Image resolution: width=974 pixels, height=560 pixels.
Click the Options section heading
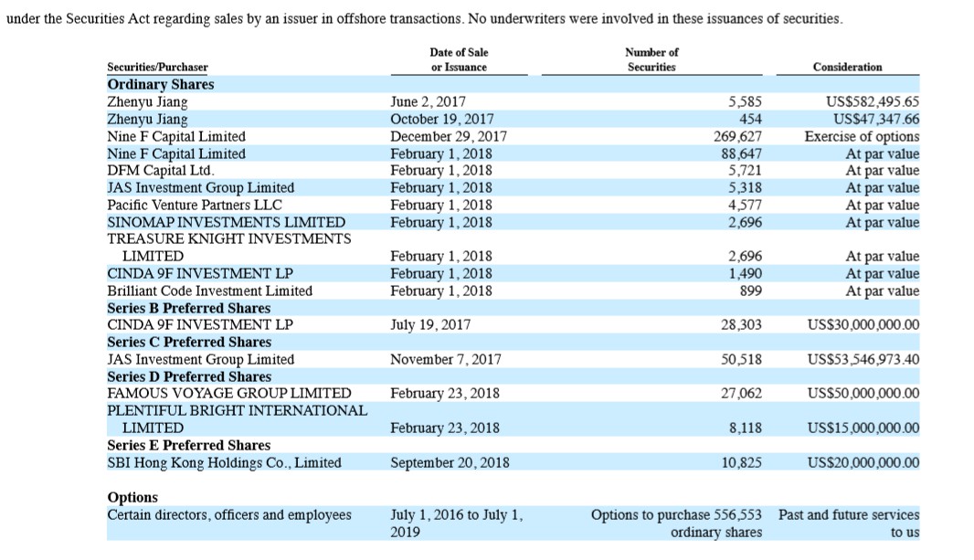coord(132,497)
